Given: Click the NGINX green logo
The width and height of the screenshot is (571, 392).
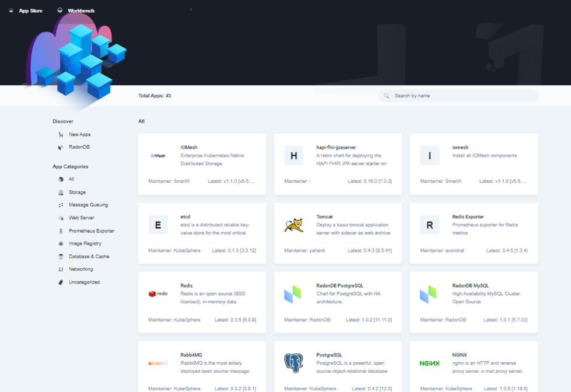Looking at the screenshot, I should click(x=430, y=363).
